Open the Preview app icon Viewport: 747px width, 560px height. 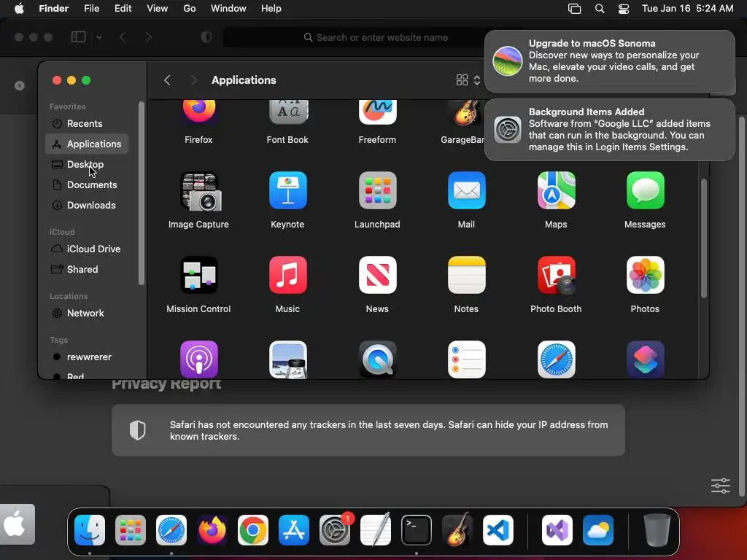tap(287, 359)
